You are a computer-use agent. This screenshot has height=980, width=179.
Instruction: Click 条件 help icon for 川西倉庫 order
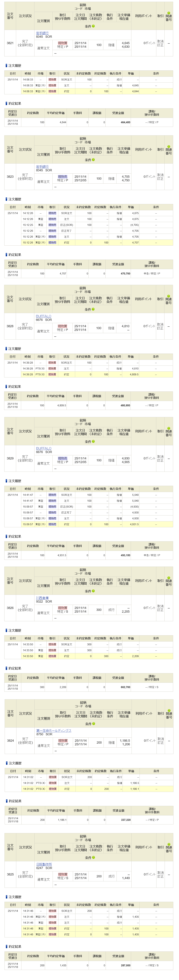(93, 591)
